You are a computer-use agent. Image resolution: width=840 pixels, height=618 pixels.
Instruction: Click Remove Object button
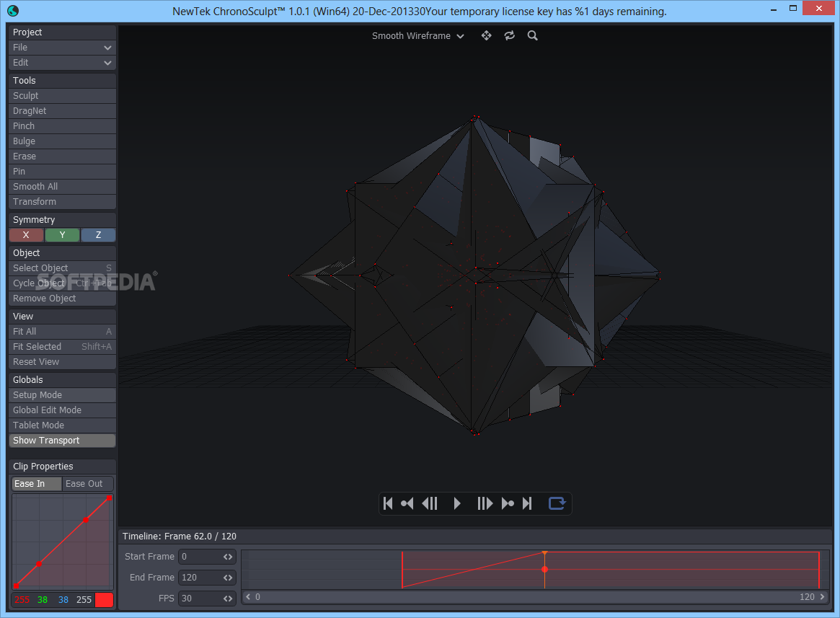pyautogui.click(x=62, y=299)
